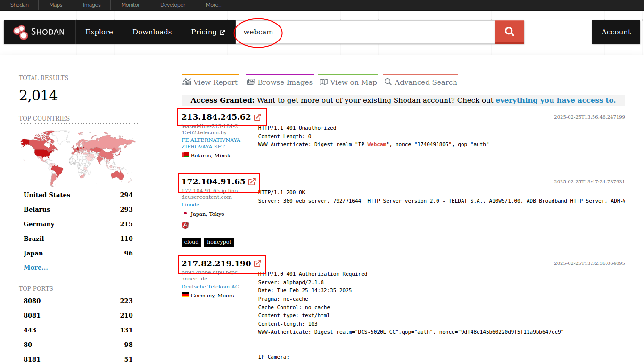644x362 pixels.
Task: Filter by port 8081
Action: coord(78,315)
